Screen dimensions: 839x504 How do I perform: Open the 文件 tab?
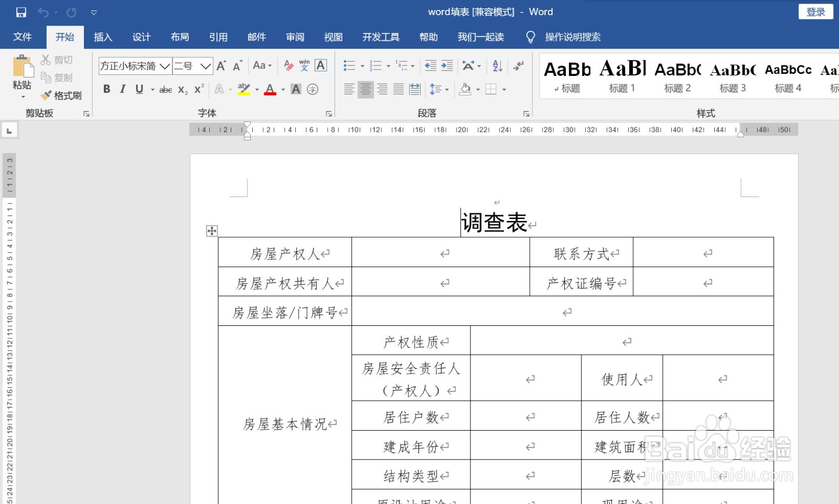click(x=23, y=37)
